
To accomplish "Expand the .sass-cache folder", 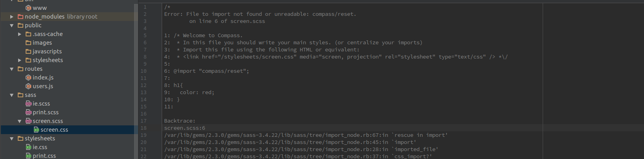I will pyautogui.click(x=20, y=34).
